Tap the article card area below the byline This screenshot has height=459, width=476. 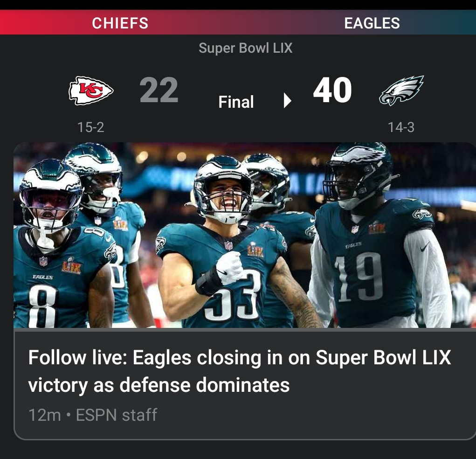pos(245,431)
